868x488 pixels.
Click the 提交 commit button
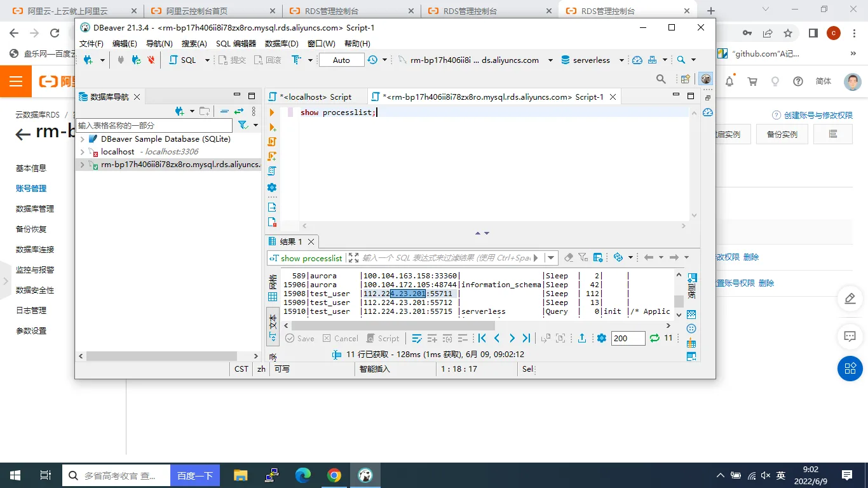[233, 60]
